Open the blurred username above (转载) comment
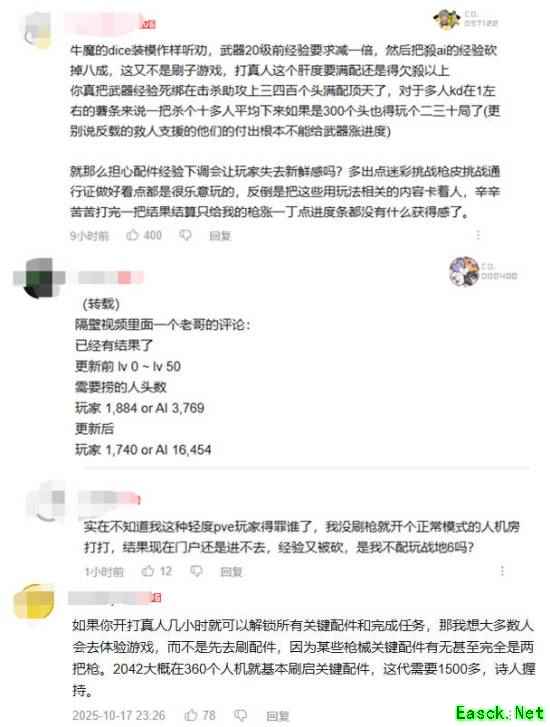This screenshot has width=550, height=727. [111, 277]
